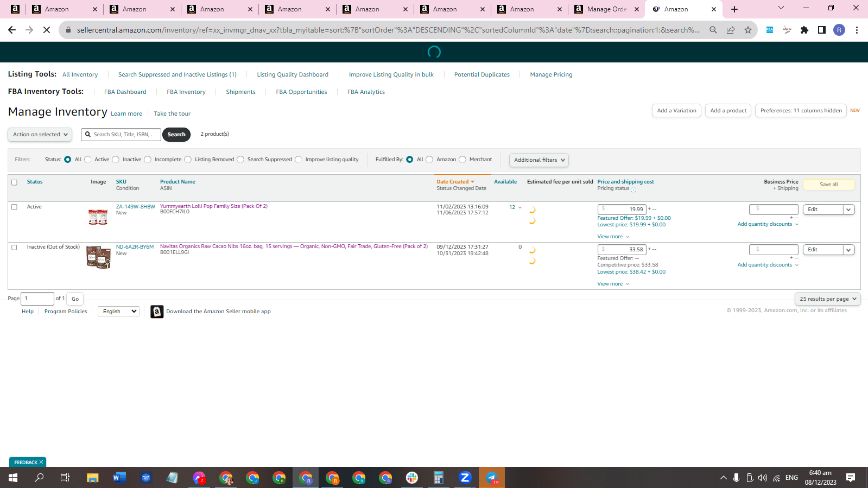868x488 pixels.
Task: Open the Action on selected dropdown
Action: [x=40, y=135]
